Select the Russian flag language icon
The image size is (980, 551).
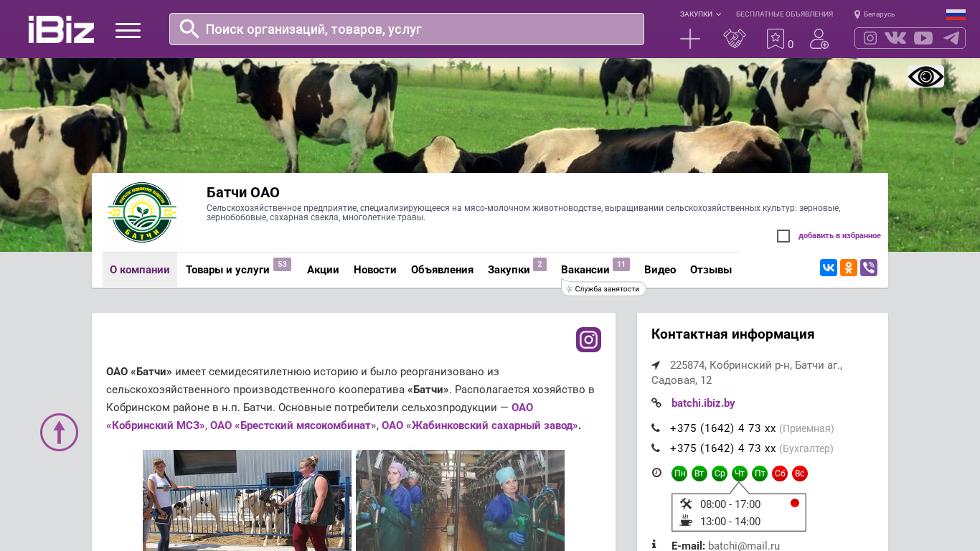point(956,14)
